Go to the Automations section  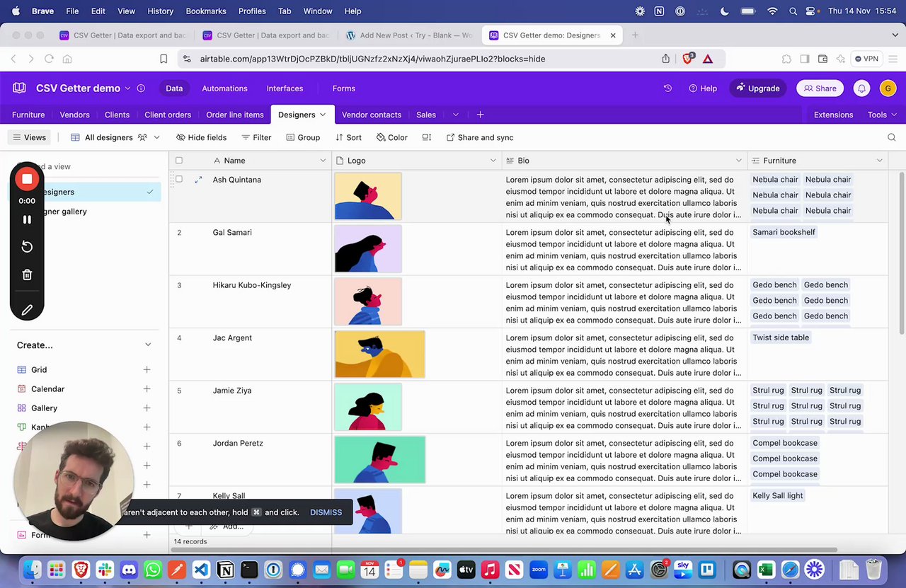coord(224,88)
